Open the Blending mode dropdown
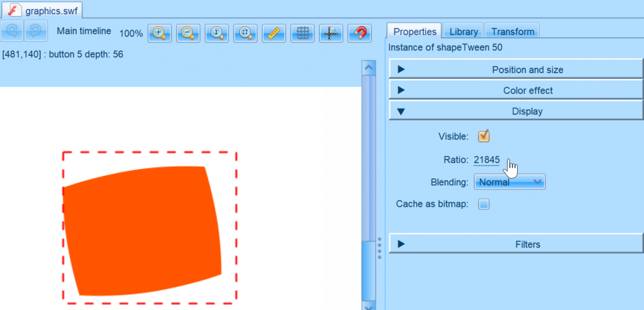The height and width of the screenshot is (310, 644). click(509, 182)
